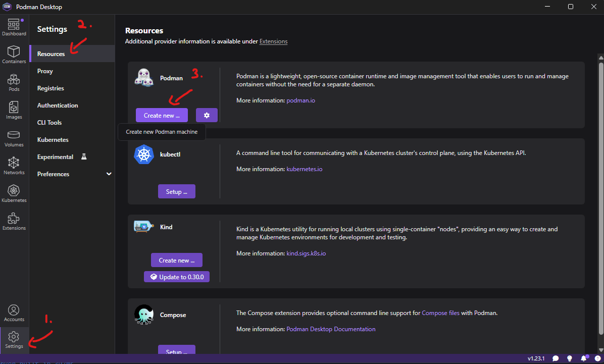
Task: Open notifications via the bell icon
Action: 584,358
